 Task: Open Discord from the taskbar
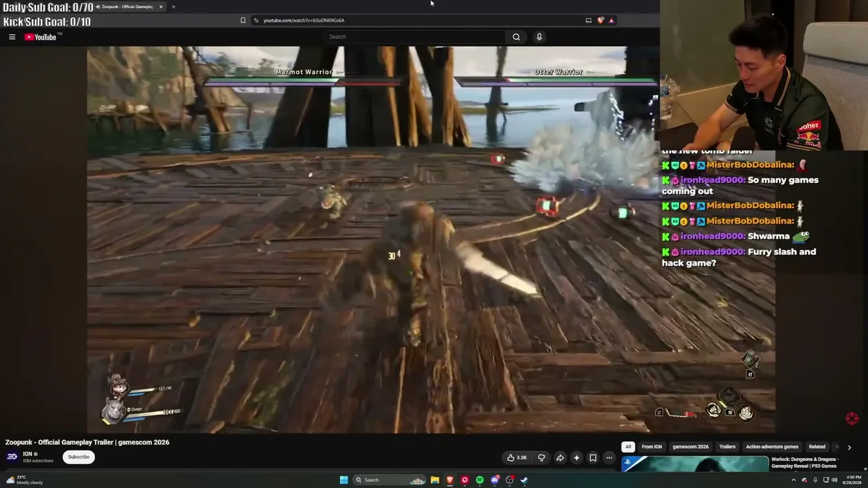(494, 480)
